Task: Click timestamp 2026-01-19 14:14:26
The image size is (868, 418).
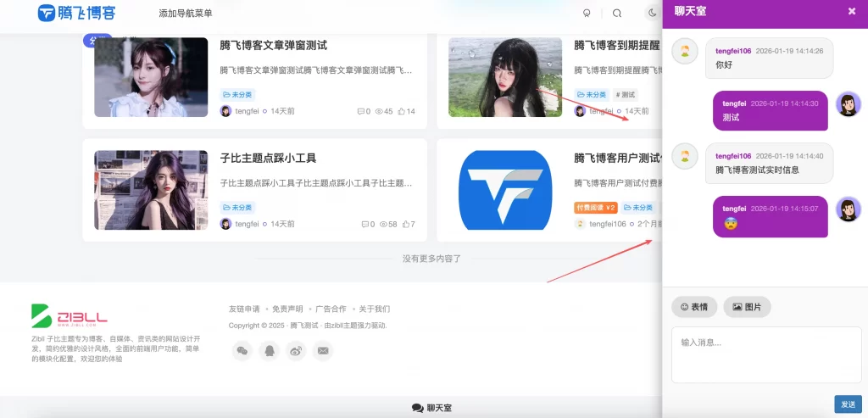Action: click(x=789, y=51)
